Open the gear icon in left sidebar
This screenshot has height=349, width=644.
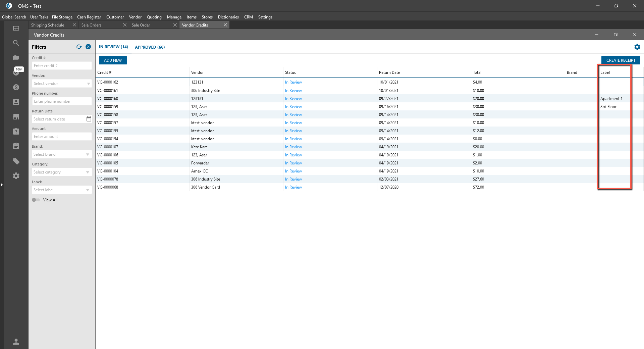pos(16,176)
